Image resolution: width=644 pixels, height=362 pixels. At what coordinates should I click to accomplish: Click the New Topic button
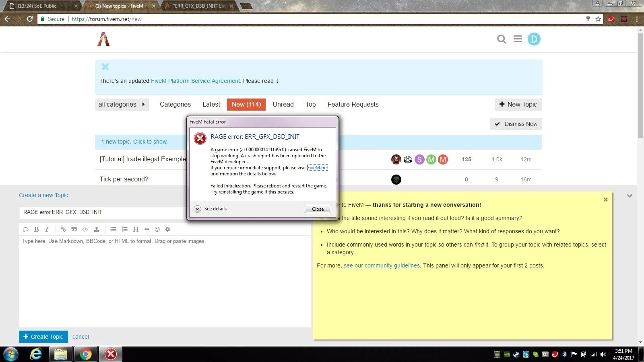[518, 105]
